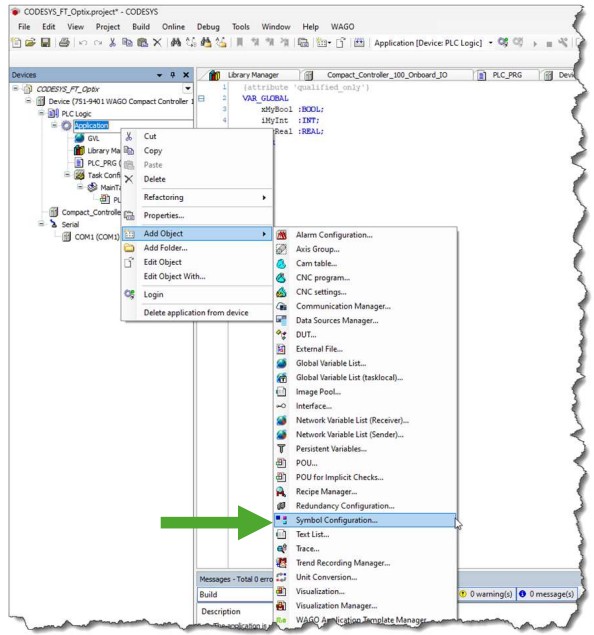Select the Data Sources Manager icon
The height and width of the screenshot is (635, 594).
(x=281, y=320)
